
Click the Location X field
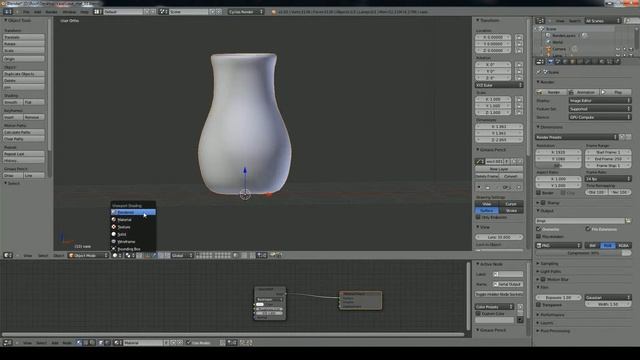coord(493,37)
